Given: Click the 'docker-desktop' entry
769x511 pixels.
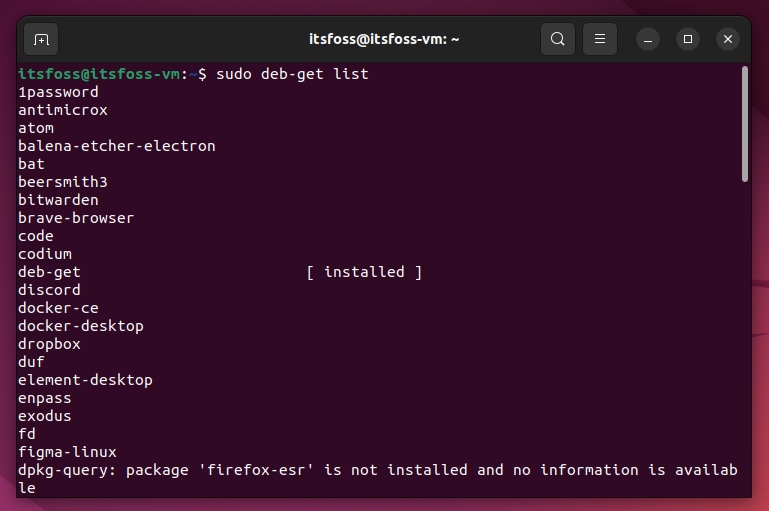Looking at the screenshot, I should point(81,326).
